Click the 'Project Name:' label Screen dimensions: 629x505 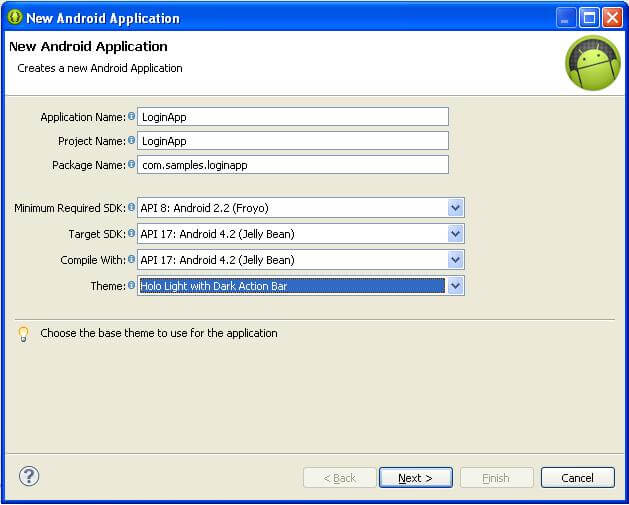coord(92,141)
